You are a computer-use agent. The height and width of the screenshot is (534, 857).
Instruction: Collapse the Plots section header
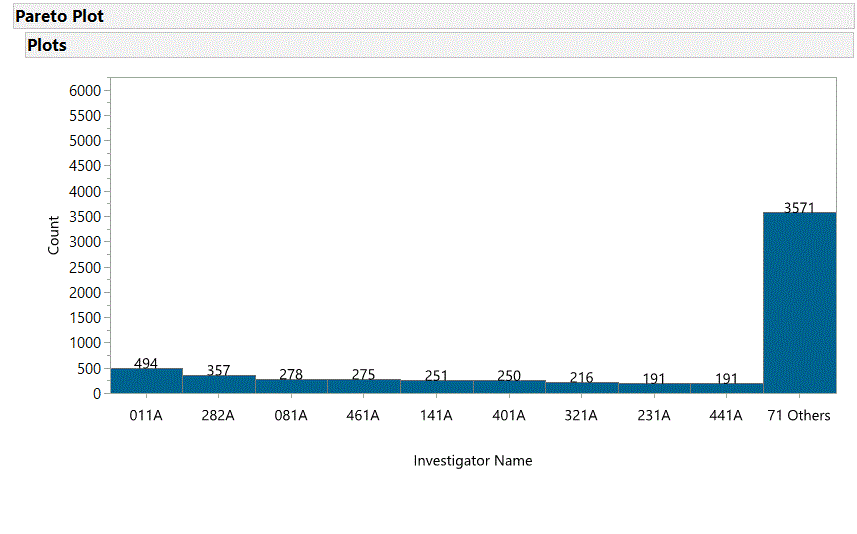click(439, 45)
